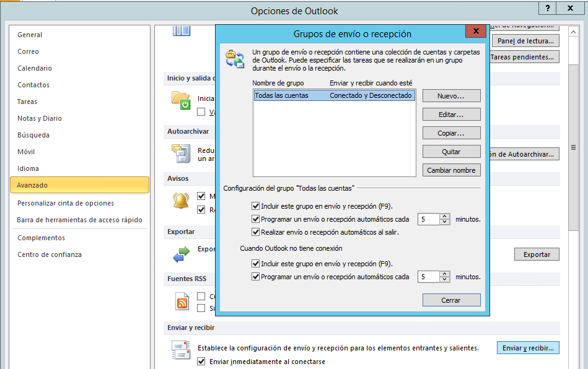Decrease the online interval minutes spinner
Screen dimensions: 588x369
[445, 222]
